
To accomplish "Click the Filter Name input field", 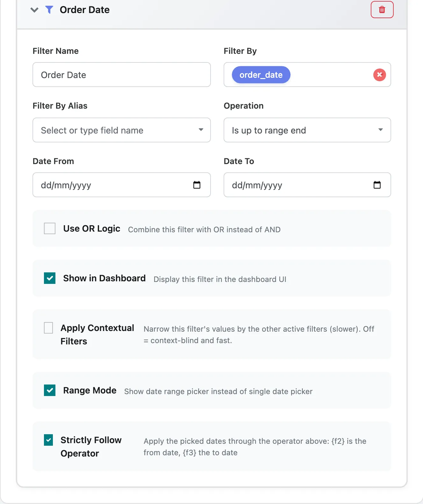I will click(x=122, y=75).
